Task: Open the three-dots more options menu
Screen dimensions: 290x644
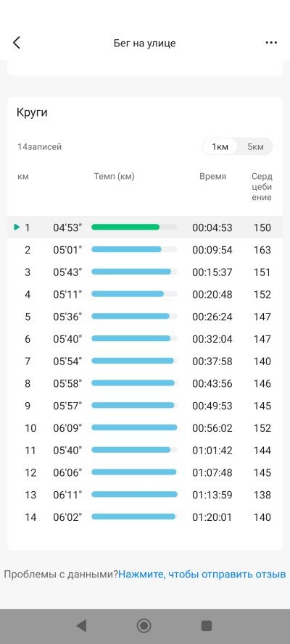Action: pos(271,43)
